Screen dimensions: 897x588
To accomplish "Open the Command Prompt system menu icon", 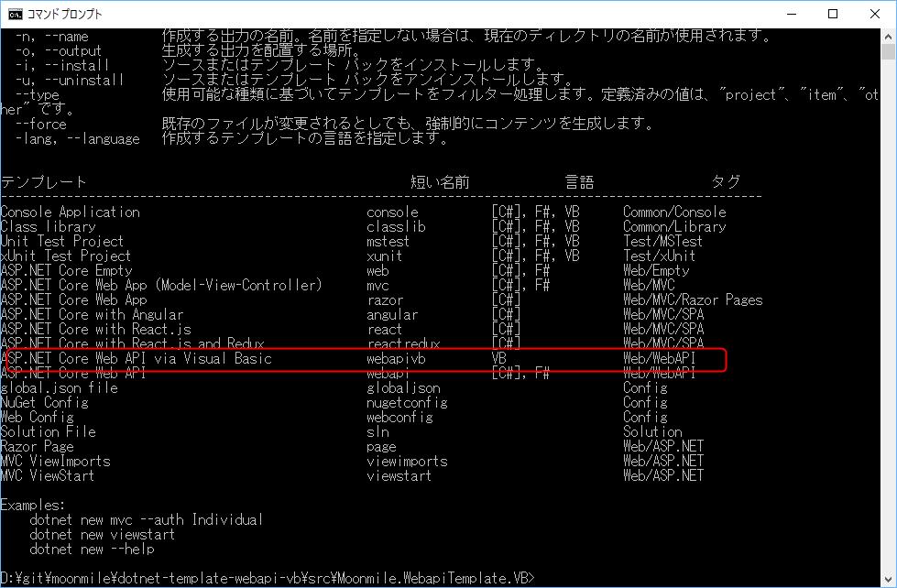I will pos(16,14).
